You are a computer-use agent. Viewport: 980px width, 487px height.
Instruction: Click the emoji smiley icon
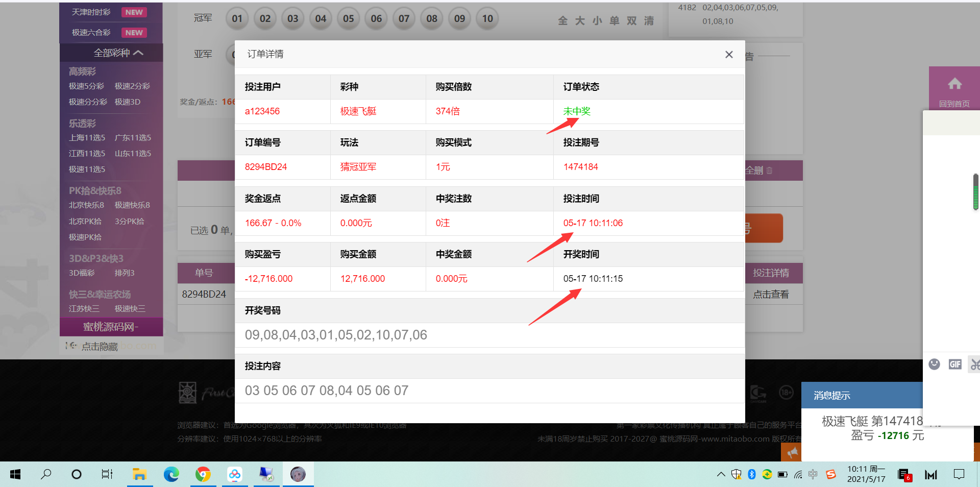[934, 364]
